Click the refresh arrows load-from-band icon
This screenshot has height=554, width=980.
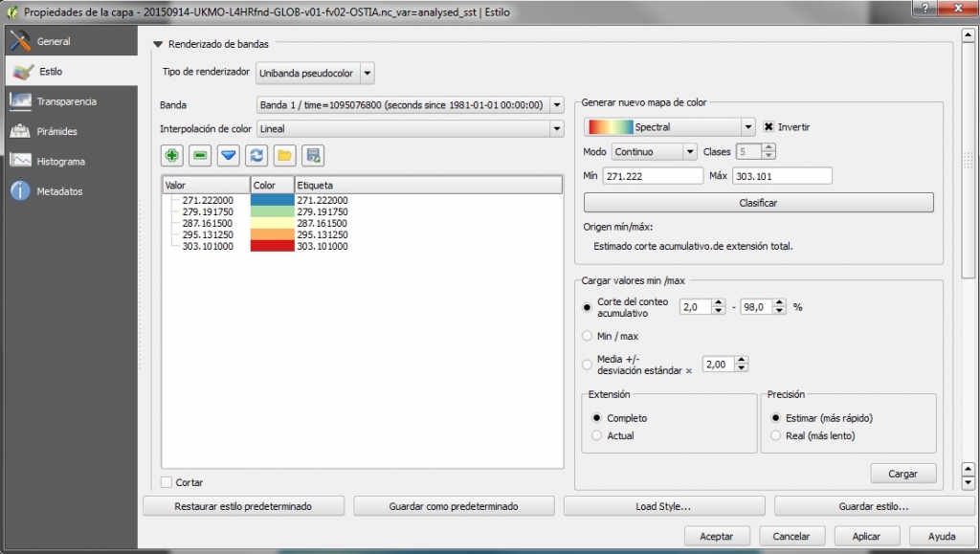pos(256,155)
